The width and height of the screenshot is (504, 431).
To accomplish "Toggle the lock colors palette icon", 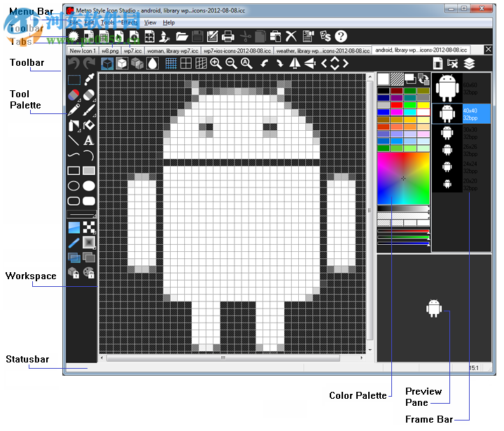I will click(89, 273).
